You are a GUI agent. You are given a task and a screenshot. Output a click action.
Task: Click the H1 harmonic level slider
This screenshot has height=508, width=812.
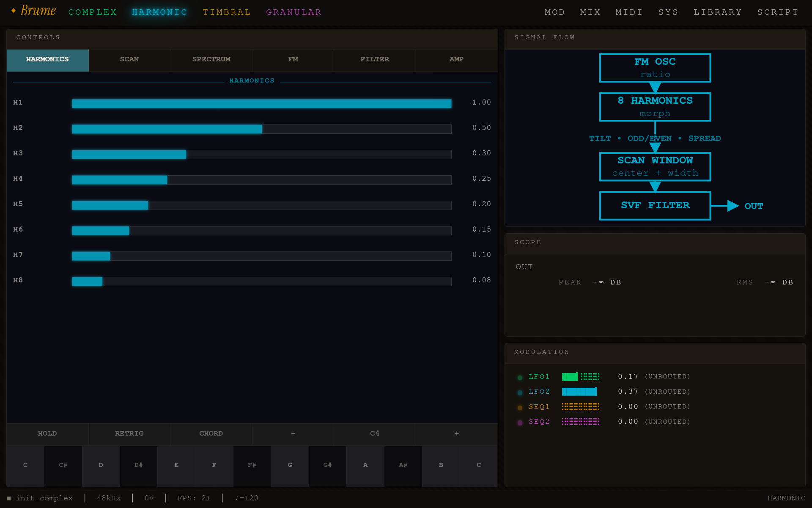pyautogui.click(x=261, y=103)
